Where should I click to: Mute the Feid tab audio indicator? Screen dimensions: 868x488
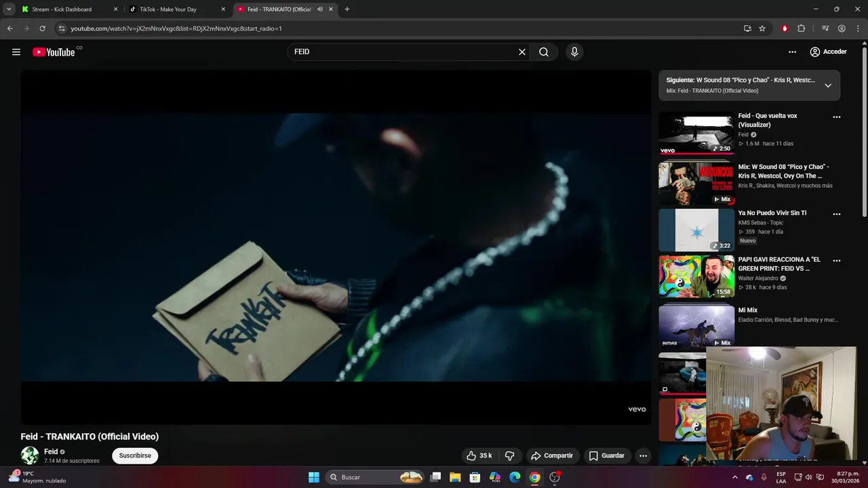(x=319, y=9)
